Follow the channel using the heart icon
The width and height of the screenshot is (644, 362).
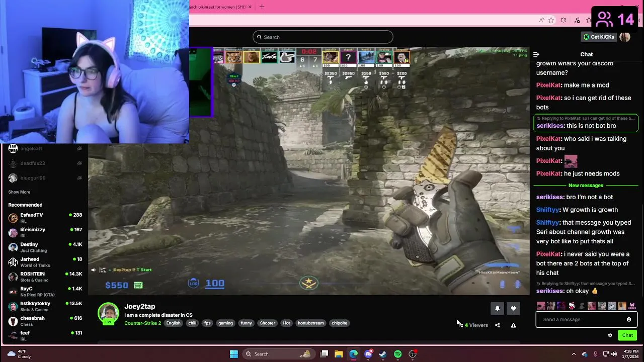513,308
